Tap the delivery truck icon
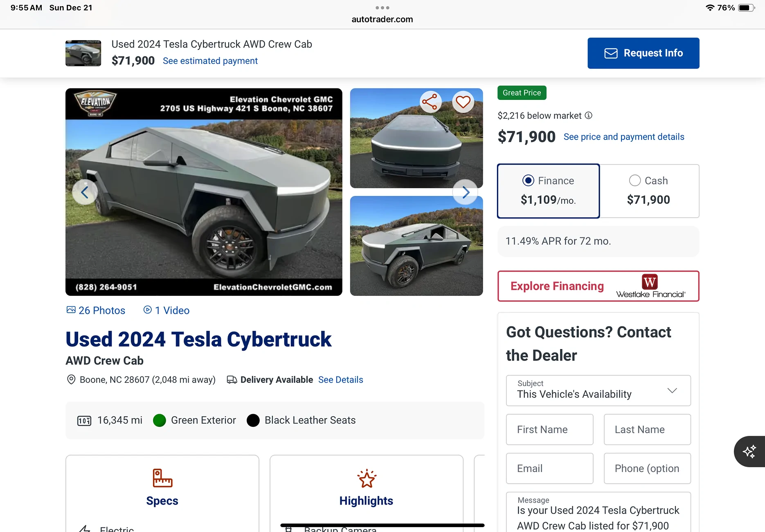This screenshot has width=765, height=532. (232, 380)
